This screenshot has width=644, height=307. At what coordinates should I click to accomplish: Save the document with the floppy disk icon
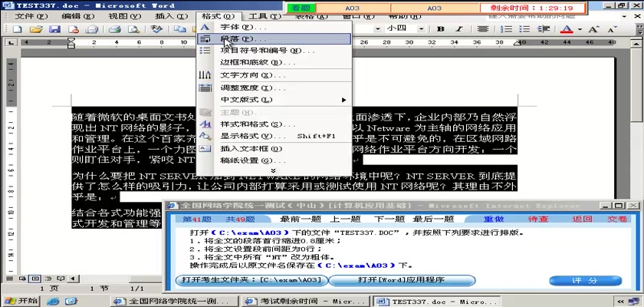(x=54, y=29)
